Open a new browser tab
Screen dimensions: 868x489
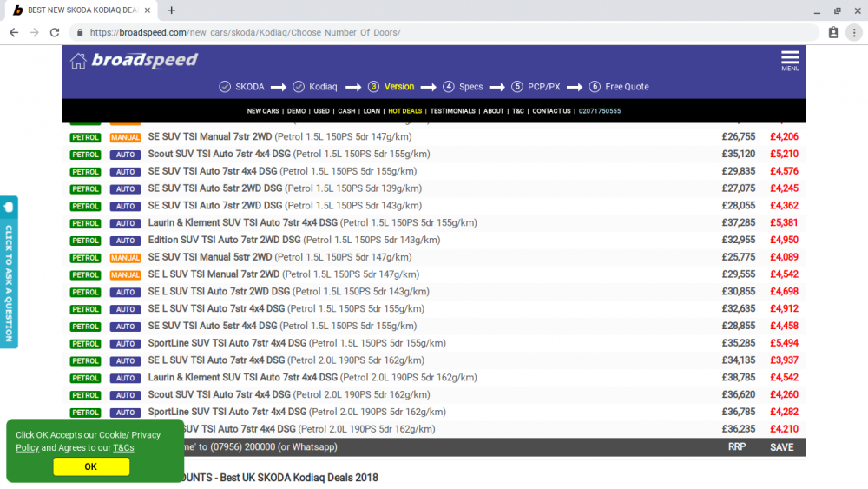tap(172, 10)
